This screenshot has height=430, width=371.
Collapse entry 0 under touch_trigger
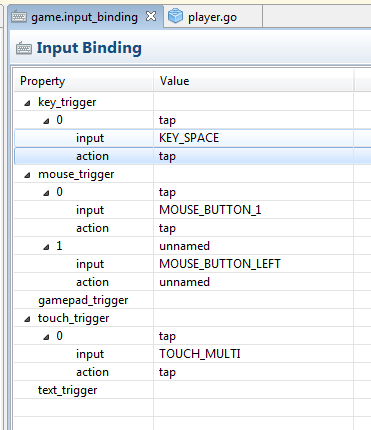coord(46,337)
